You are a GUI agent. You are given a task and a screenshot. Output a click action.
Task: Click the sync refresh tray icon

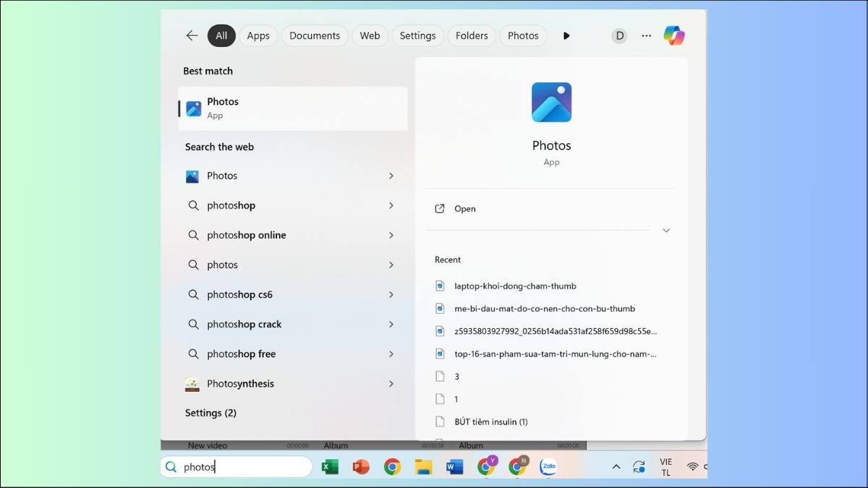639,467
